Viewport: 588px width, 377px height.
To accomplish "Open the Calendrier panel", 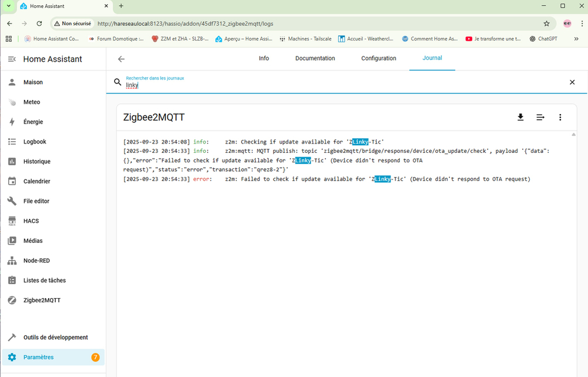I will [x=54, y=181].
